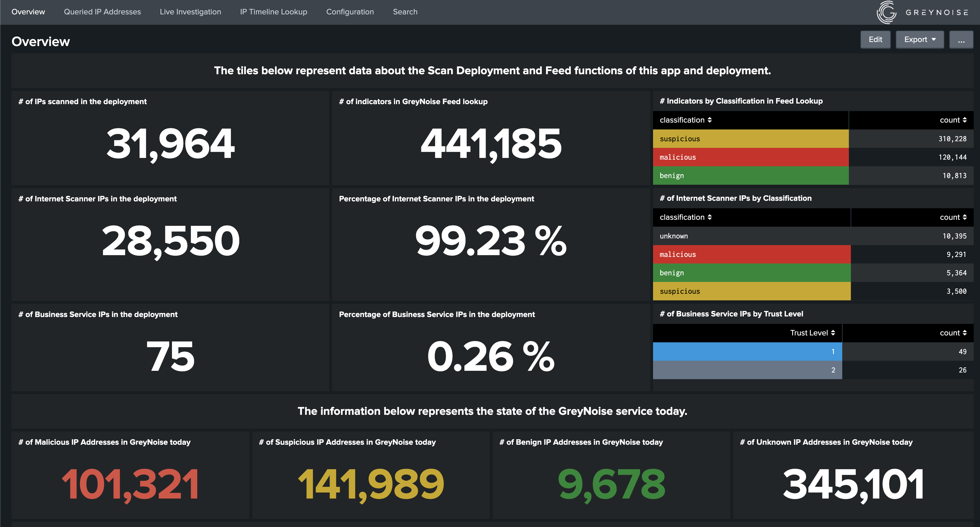Open the Live Investigation tab

[x=190, y=12]
